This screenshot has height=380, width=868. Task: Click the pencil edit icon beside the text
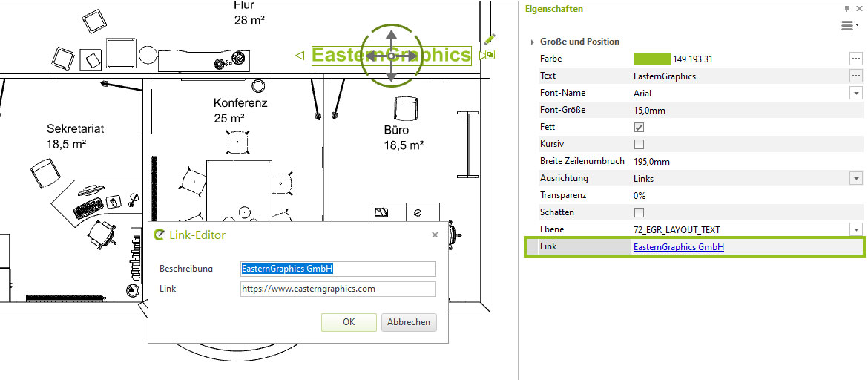[x=490, y=40]
